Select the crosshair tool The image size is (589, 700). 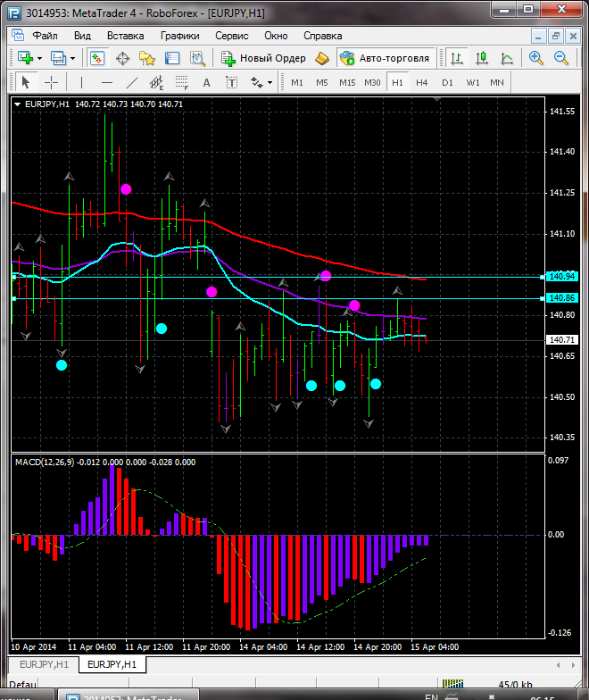(x=52, y=82)
